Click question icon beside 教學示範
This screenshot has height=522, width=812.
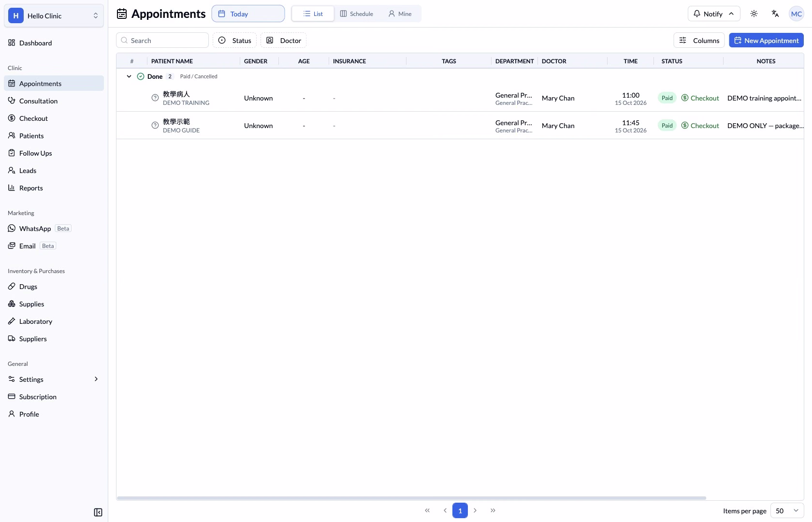click(155, 125)
